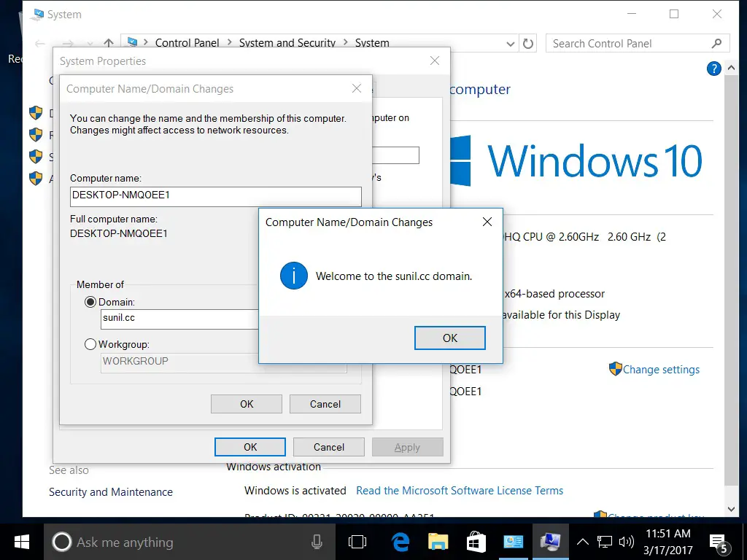Select the Domain radio button
This screenshot has width=747, height=560.
[x=90, y=302]
